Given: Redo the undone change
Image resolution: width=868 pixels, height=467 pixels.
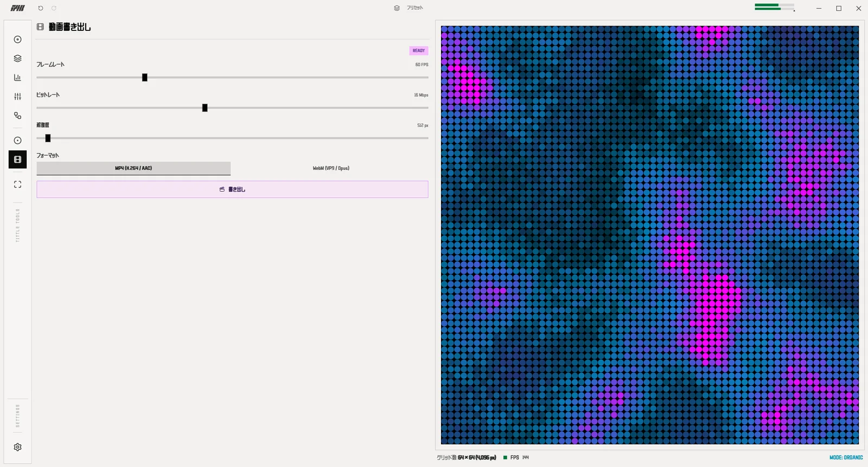Looking at the screenshot, I should [54, 8].
